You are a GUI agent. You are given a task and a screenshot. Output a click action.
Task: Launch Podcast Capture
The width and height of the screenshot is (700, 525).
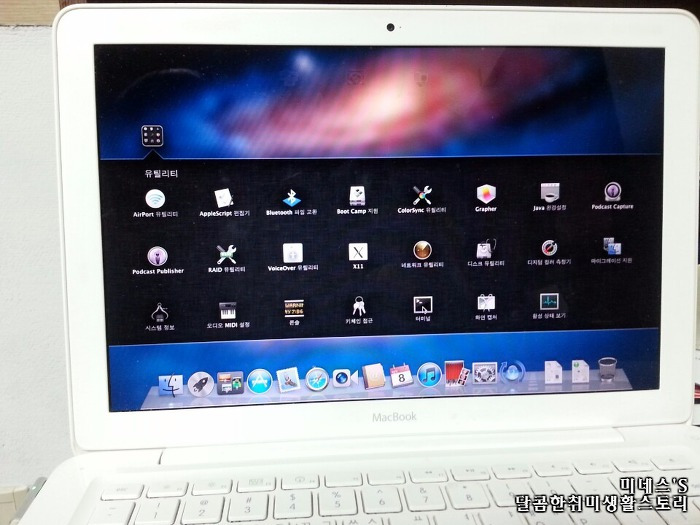pos(612,192)
